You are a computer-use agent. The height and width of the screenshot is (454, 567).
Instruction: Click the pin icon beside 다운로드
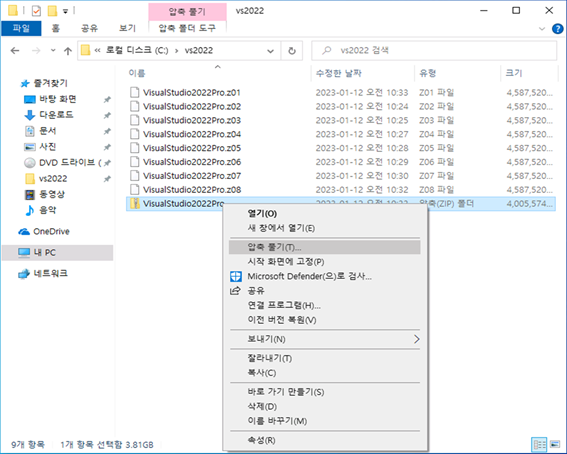[x=107, y=115]
